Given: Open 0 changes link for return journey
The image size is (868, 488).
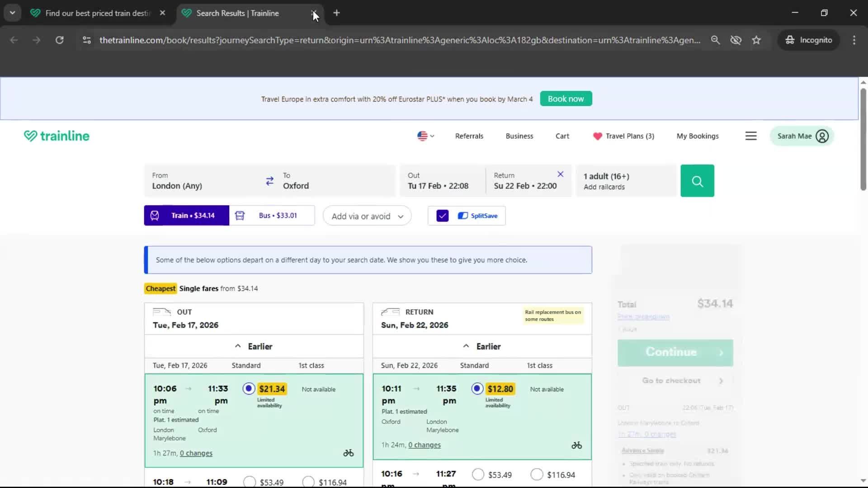Looking at the screenshot, I should click(x=424, y=445).
